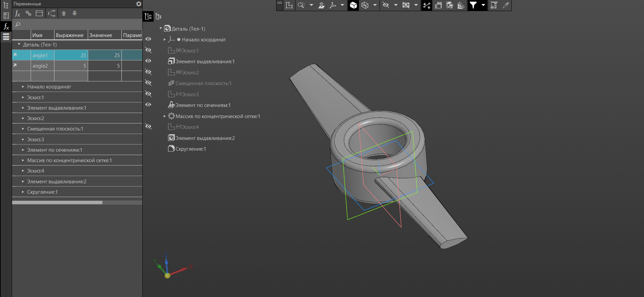This screenshot has width=644, height=297.
Task: Toggle the constraint points toolbar button
Action: [427, 5]
